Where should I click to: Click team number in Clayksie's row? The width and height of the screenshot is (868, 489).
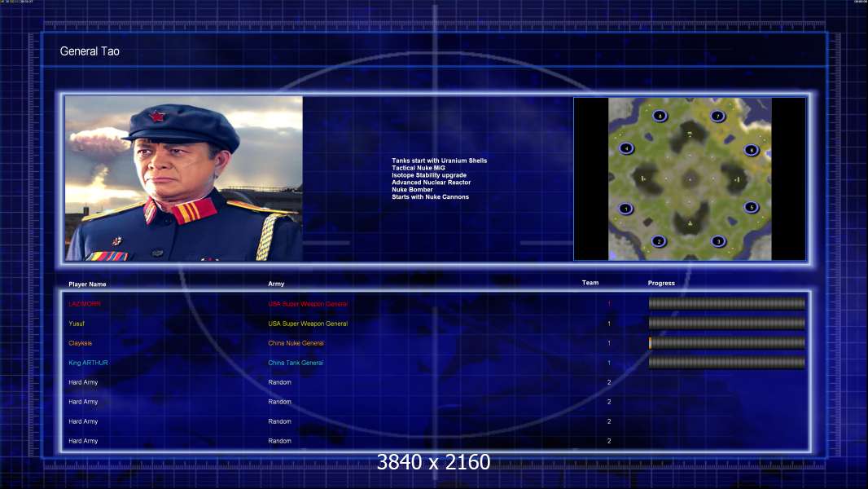(609, 343)
